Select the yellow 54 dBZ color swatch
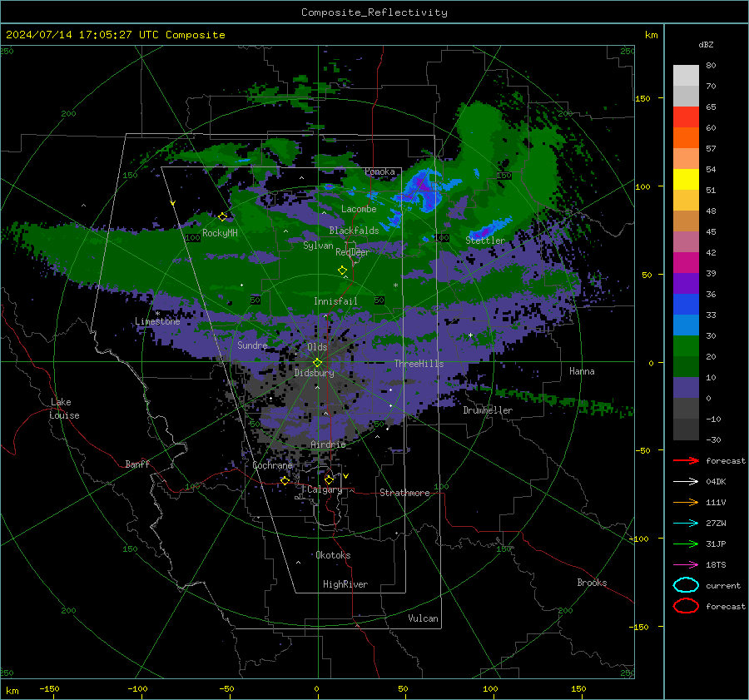The width and height of the screenshot is (749, 700). (x=686, y=179)
